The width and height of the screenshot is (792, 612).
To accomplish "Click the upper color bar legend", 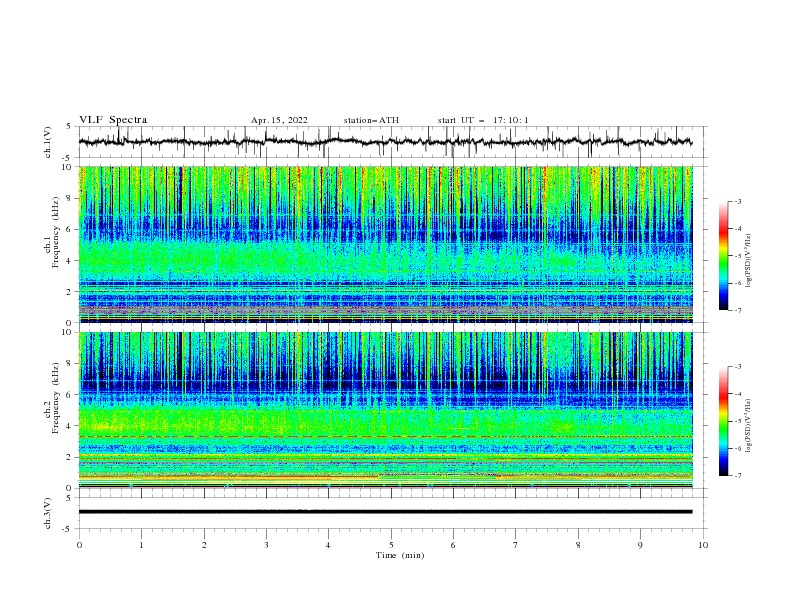I will point(723,255).
